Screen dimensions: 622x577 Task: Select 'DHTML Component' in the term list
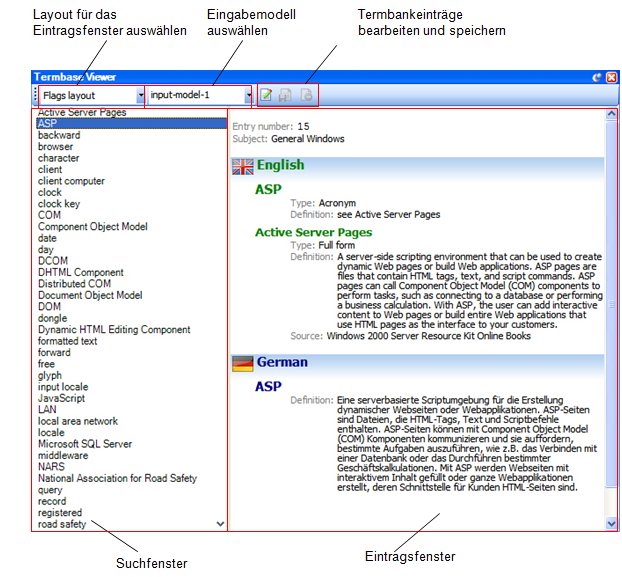click(81, 272)
